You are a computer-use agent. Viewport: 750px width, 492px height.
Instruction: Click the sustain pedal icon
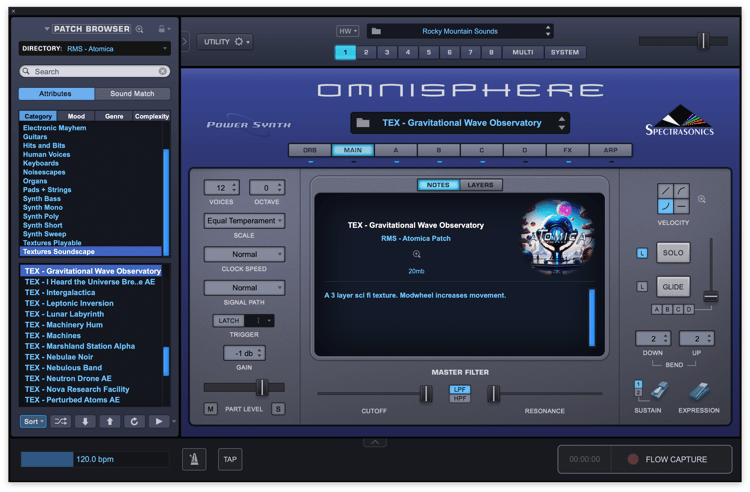[x=659, y=391]
